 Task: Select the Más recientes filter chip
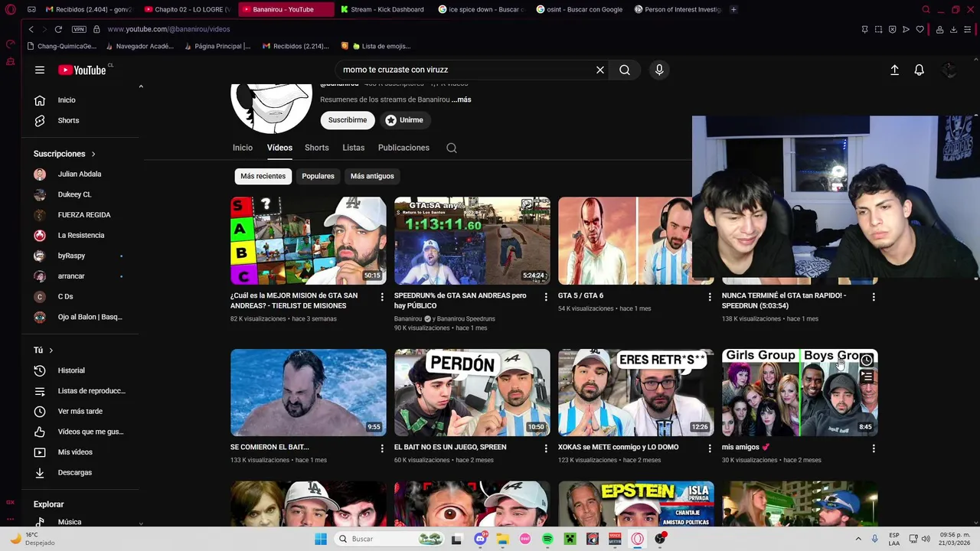263,176
